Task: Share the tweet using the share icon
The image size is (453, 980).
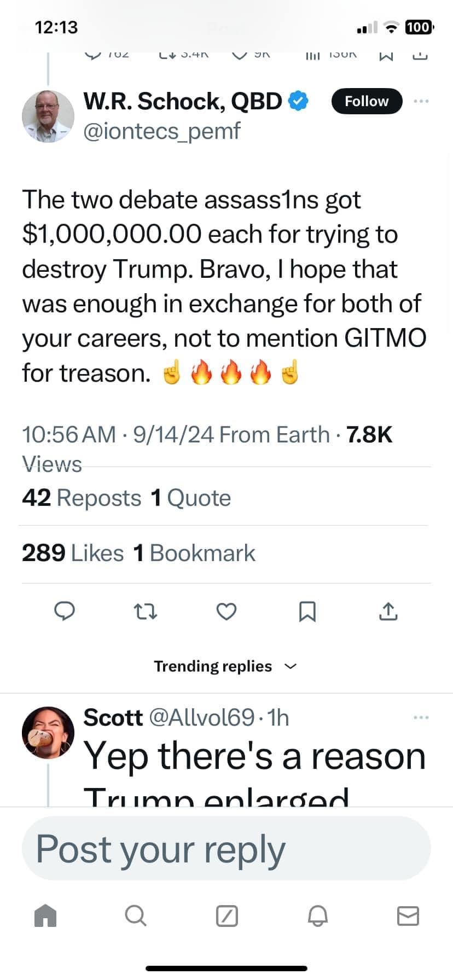Action: point(388,611)
